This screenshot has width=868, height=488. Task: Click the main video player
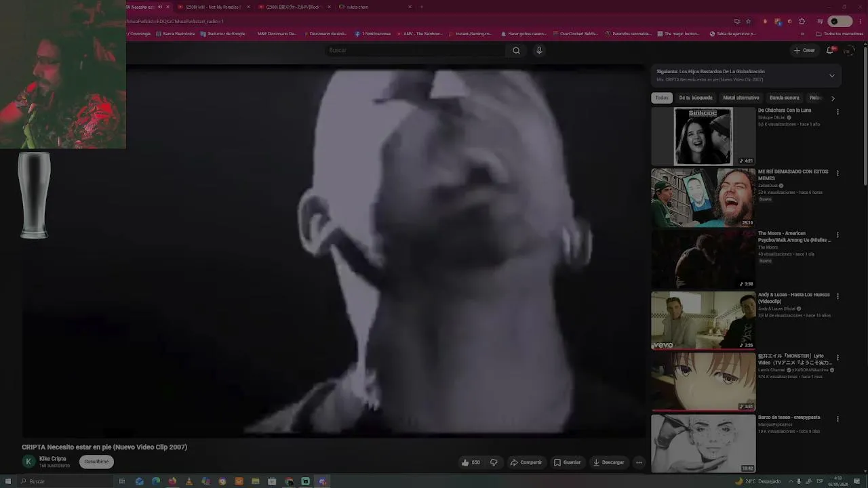coord(334,251)
